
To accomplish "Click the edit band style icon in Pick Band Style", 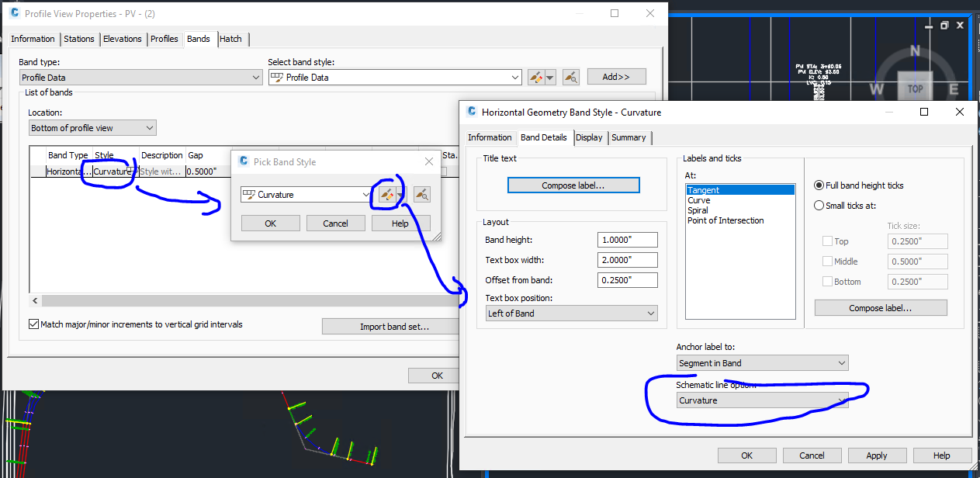I will 388,194.
